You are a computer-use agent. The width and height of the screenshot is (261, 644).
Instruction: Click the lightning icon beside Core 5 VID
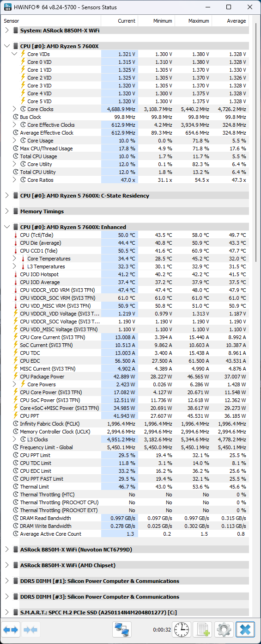[x=23, y=101]
